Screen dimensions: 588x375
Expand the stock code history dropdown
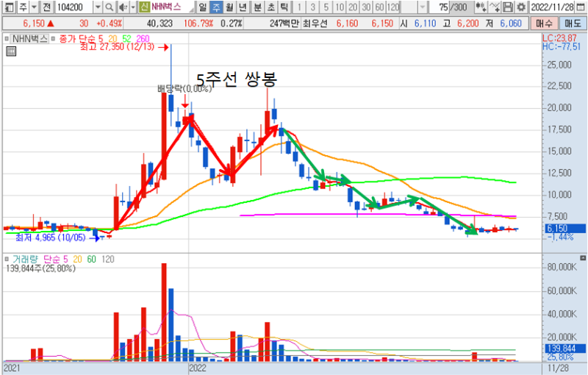[x=98, y=7]
